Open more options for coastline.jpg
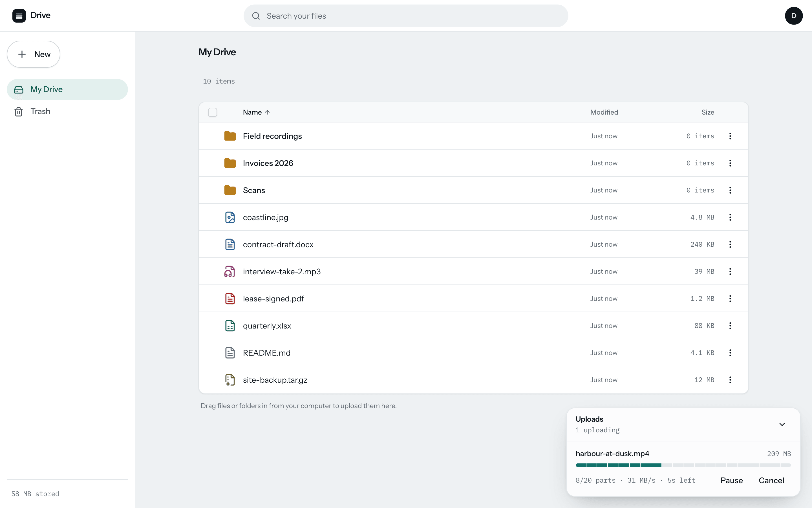This screenshot has width=812, height=508. click(x=730, y=217)
